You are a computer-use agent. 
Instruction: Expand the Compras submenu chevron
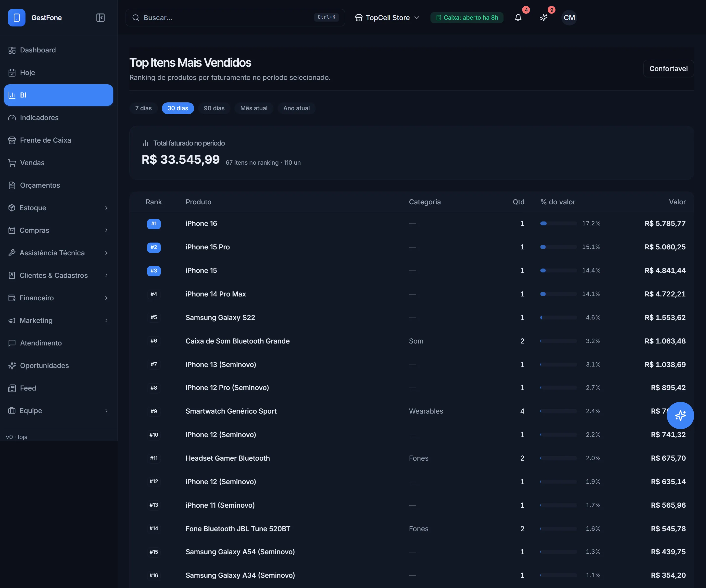(106, 230)
